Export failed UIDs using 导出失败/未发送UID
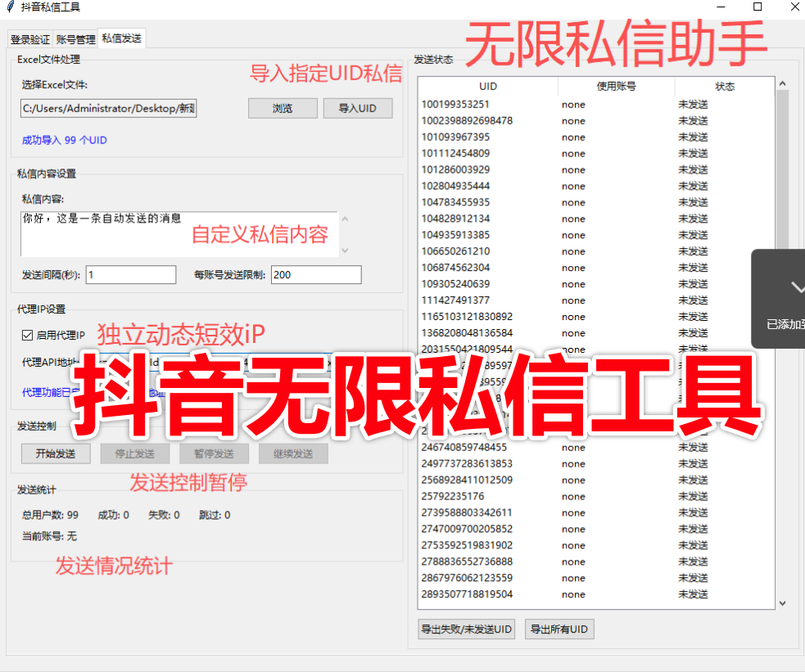Viewport: 805px width, 672px height. tap(465, 629)
